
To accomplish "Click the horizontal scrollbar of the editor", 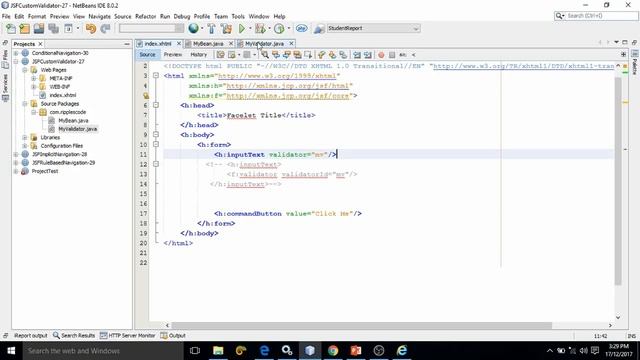I will pos(361,325).
